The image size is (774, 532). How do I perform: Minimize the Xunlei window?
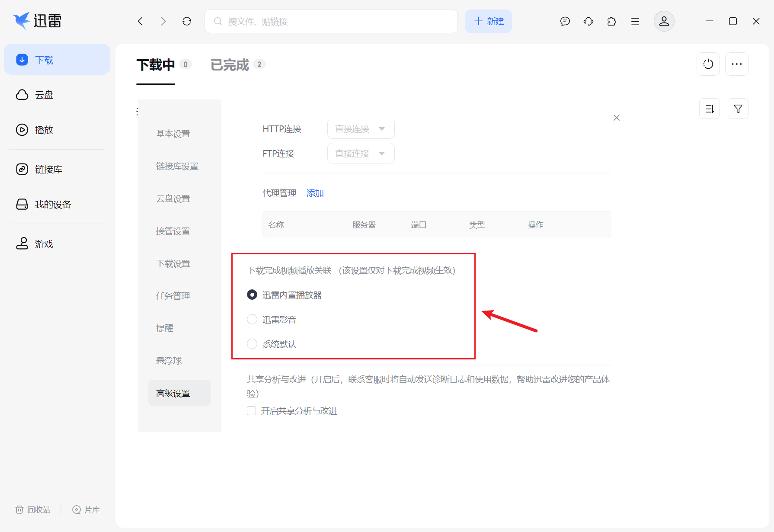coord(710,21)
